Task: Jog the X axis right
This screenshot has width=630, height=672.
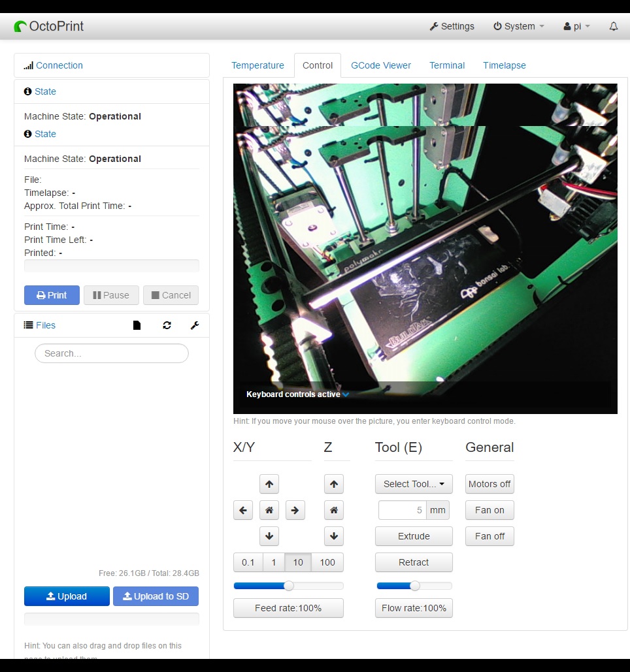Action: pos(295,510)
